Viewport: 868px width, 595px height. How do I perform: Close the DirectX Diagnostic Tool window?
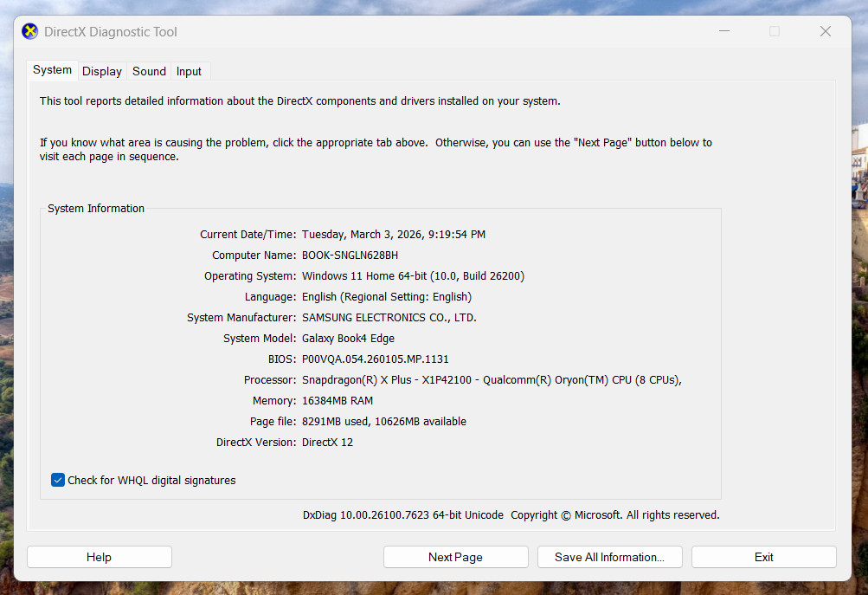coord(826,31)
